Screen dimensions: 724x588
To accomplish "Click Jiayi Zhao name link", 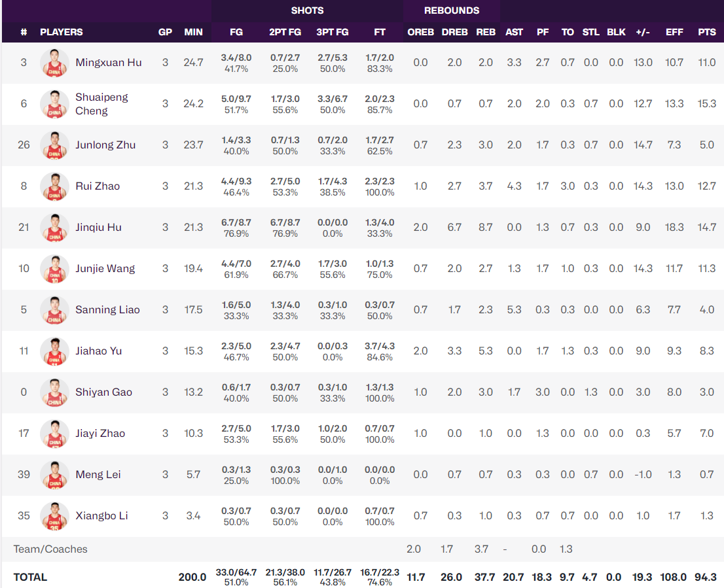I will point(100,434).
